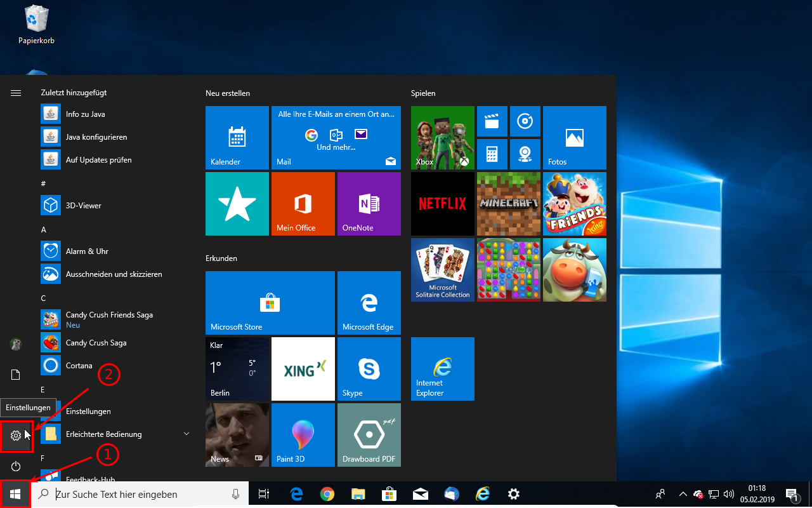Open the Netflix tile
The height and width of the screenshot is (508, 812).
[x=442, y=204]
